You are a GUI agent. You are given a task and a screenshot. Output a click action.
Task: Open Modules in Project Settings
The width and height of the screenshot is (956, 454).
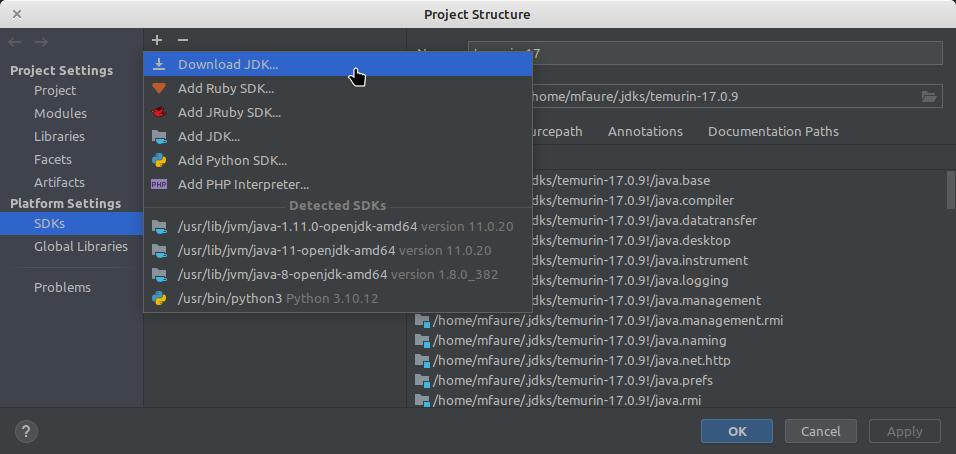(60, 113)
